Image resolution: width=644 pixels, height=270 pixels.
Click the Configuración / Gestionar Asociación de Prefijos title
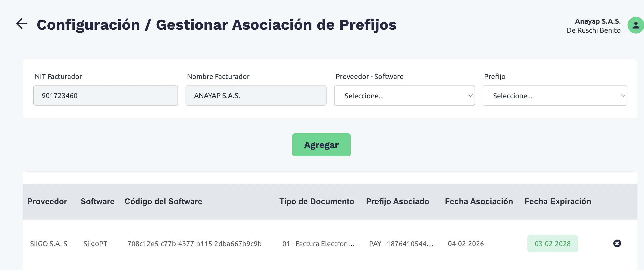(217, 25)
